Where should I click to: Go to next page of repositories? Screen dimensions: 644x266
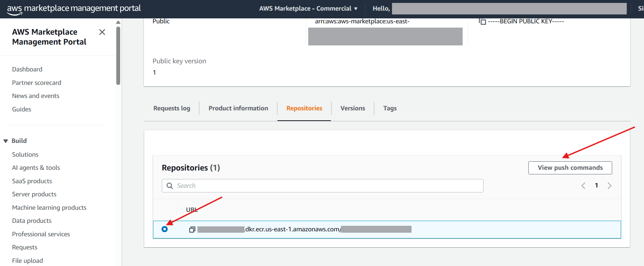[x=609, y=186]
